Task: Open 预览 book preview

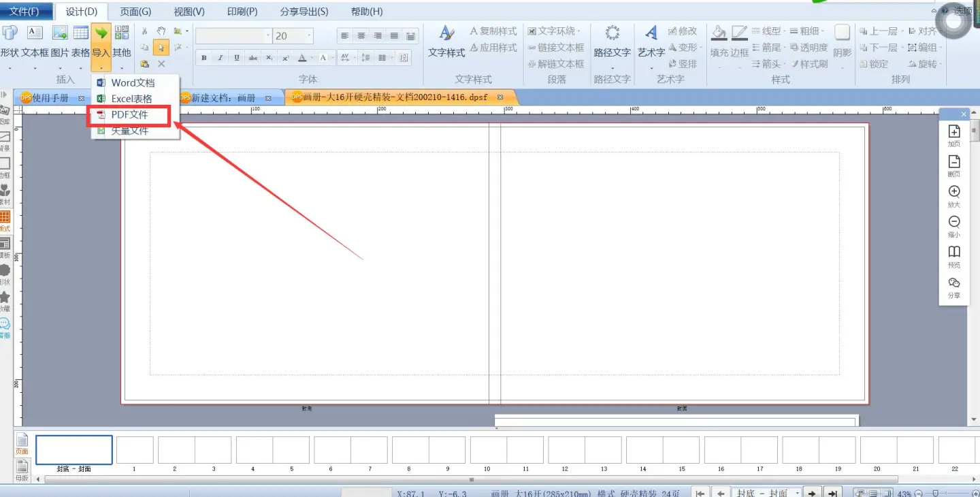Action: 954,257
